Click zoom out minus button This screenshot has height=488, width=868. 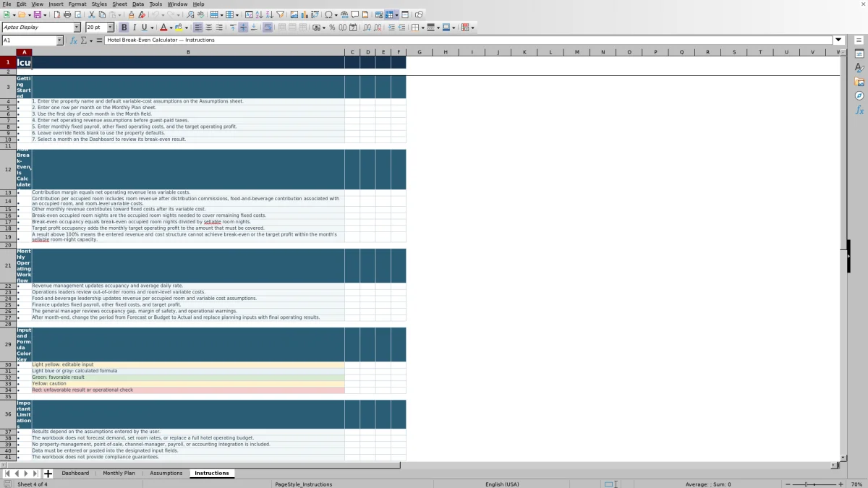pos(788,484)
